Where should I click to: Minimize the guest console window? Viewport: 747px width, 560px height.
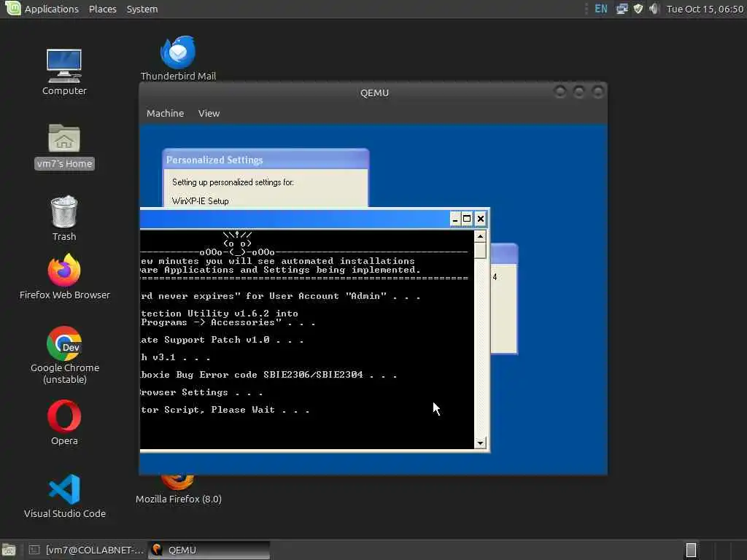[454, 219]
